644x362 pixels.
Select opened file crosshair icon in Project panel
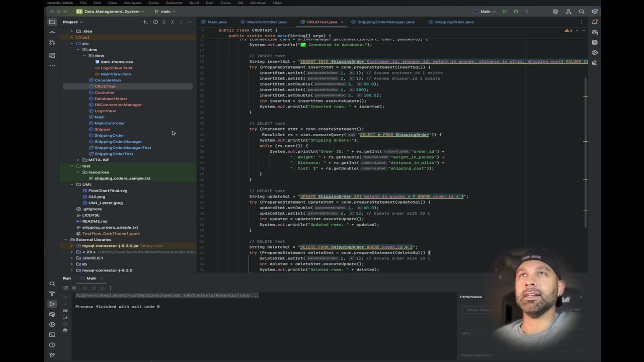pyautogui.click(x=155, y=22)
